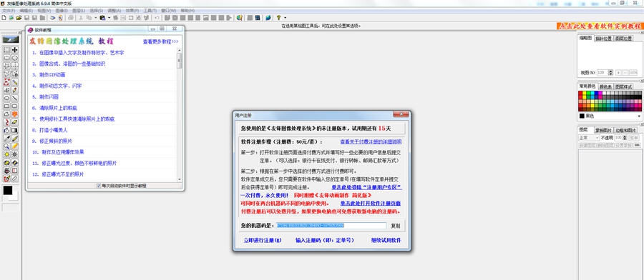Open the 工具(T) menu
644x280 pixels.
click(x=150, y=10)
